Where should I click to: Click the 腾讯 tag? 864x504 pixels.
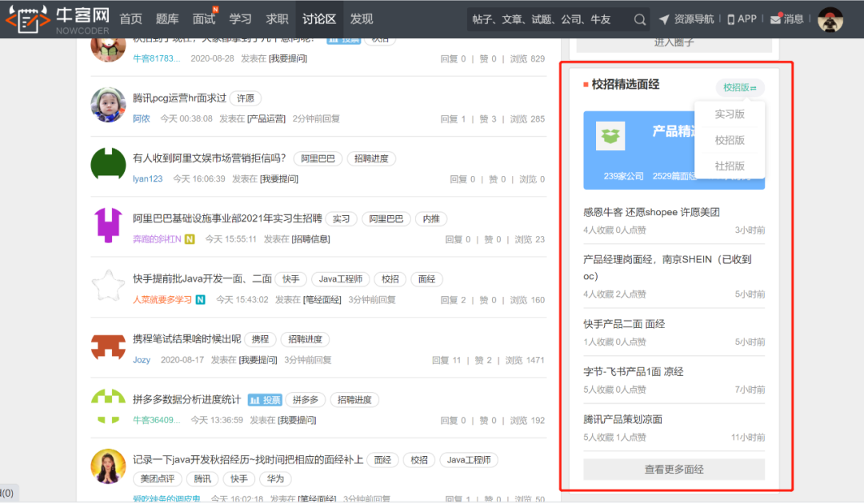pos(202,479)
